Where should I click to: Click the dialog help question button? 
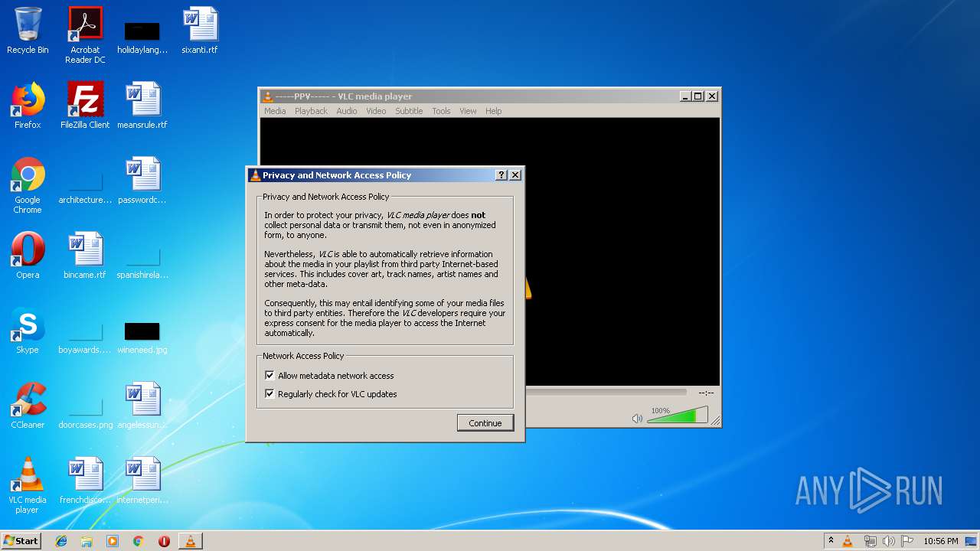pos(501,175)
